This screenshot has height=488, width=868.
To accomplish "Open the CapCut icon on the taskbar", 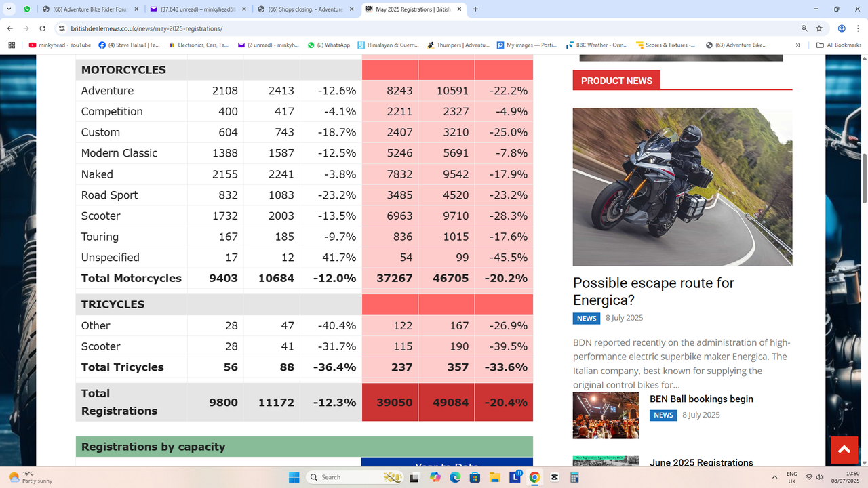I will pyautogui.click(x=555, y=477).
